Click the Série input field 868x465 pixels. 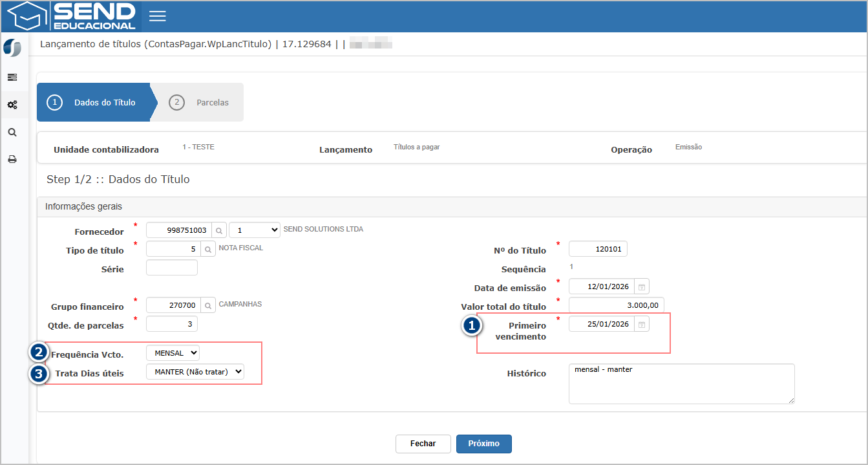pyautogui.click(x=172, y=268)
